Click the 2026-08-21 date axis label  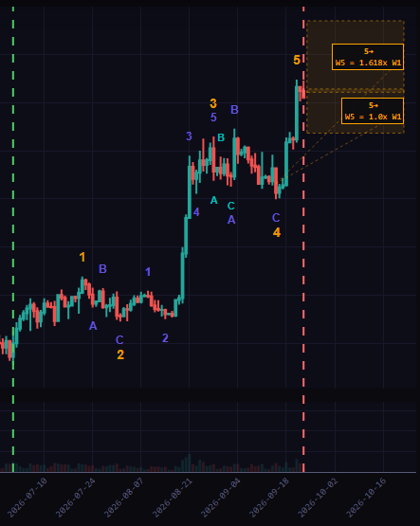pos(173,498)
